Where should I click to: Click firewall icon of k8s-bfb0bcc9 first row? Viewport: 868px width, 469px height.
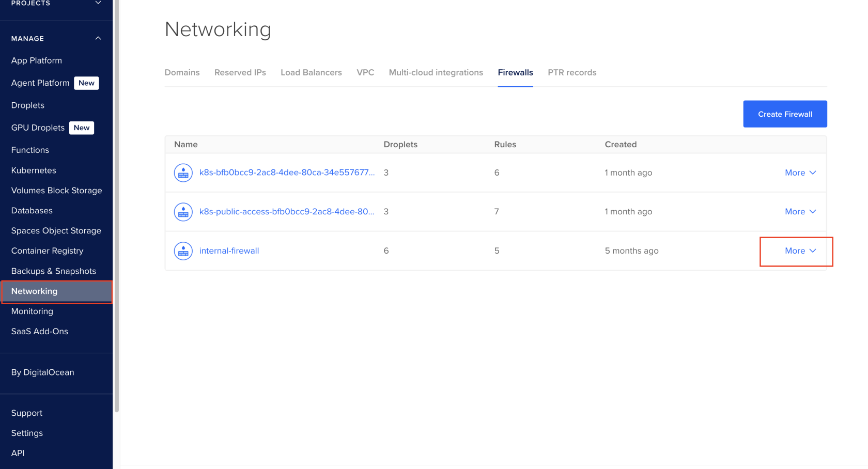183,173
